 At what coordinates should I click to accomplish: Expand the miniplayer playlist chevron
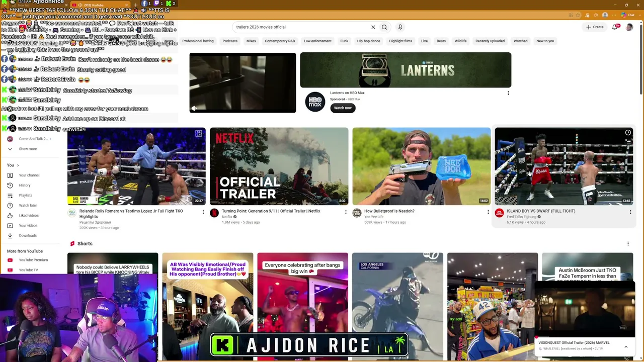pyautogui.click(x=626, y=347)
